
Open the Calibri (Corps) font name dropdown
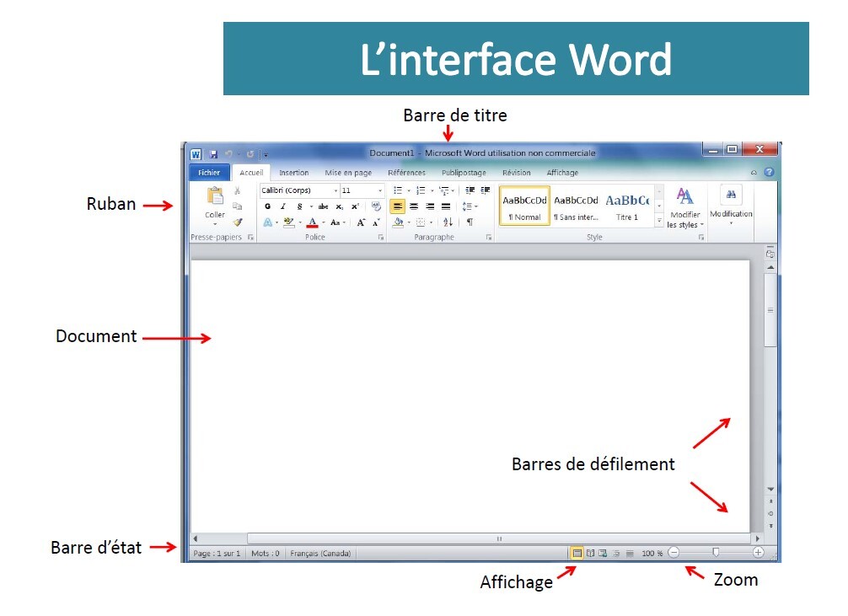click(335, 190)
